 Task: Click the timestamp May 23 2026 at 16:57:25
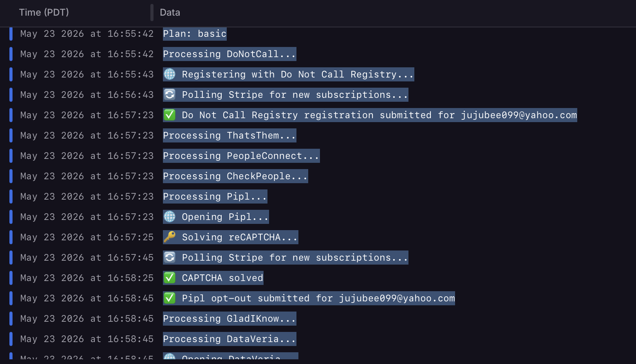tap(87, 237)
